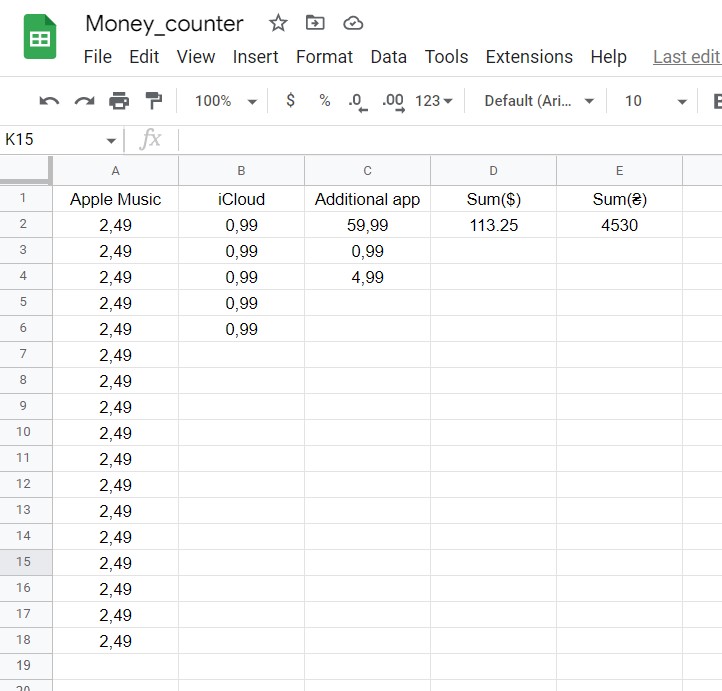This screenshot has height=691, width=722.
Task: Select cell B6 with 0,99
Action: coord(241,329)
